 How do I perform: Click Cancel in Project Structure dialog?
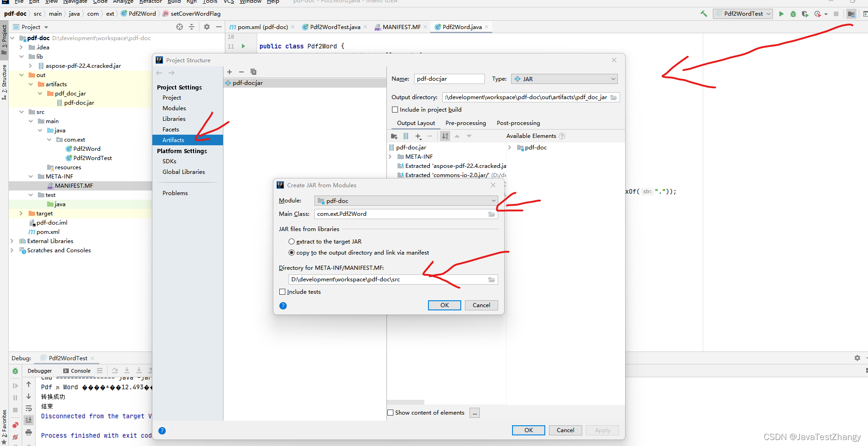tap(565, 430)
